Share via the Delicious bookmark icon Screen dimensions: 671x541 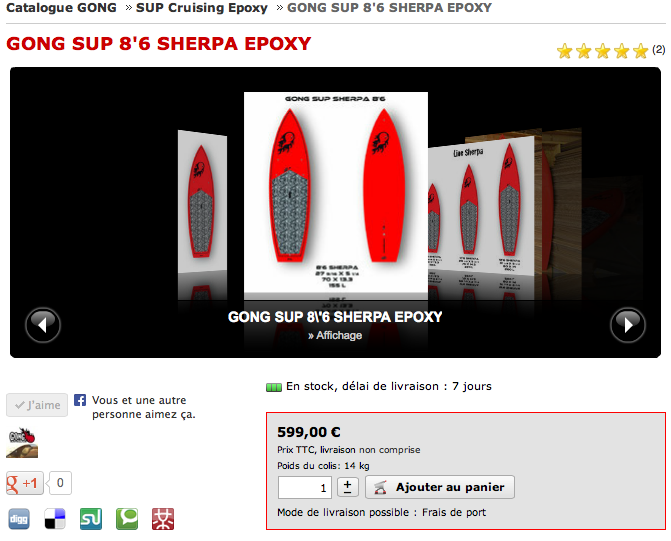click(x=55, y=519)
